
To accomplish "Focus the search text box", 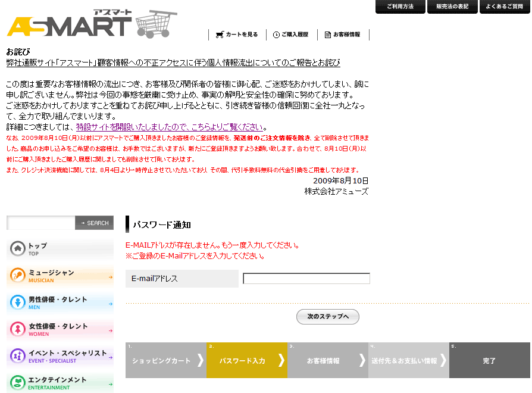I will pos(41,223).
